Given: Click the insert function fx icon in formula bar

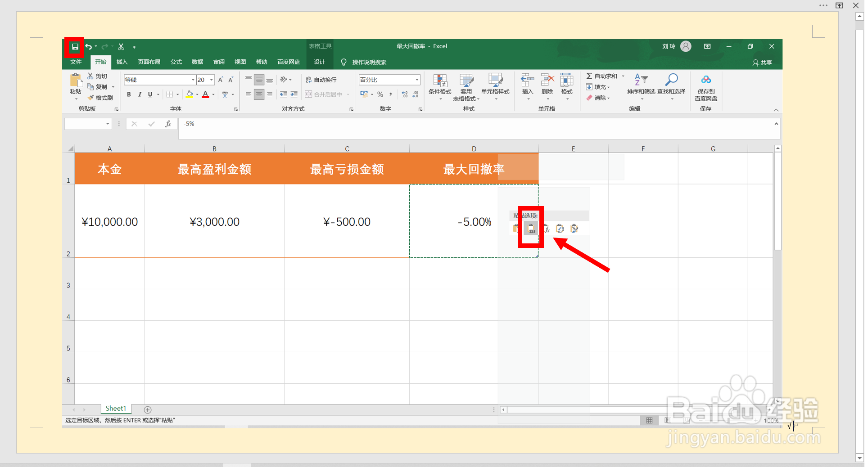Looking at the screenshot, I should [x=168, y=124].
